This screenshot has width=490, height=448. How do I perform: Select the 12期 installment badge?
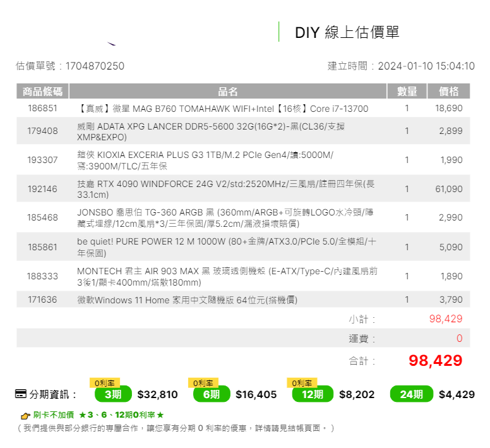click(313, 394)
